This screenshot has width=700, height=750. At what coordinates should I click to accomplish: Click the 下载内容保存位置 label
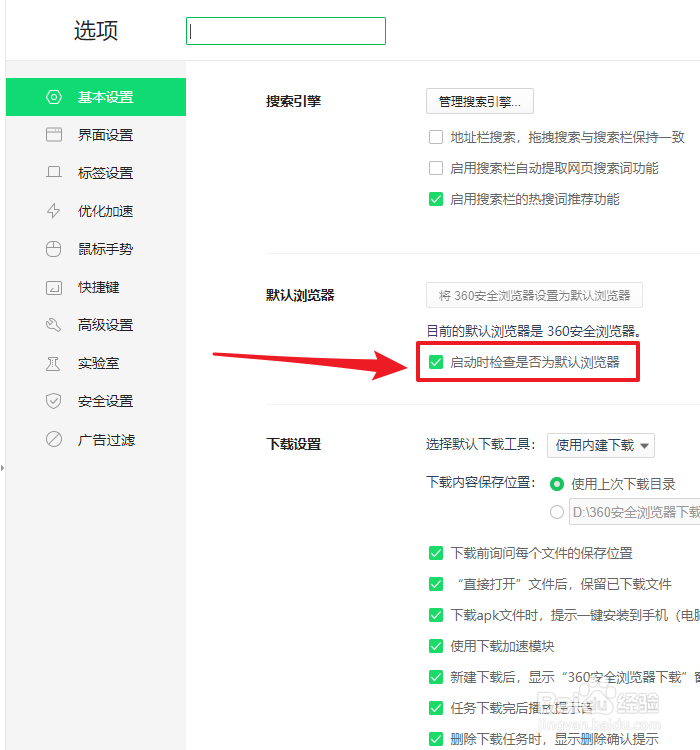[481, 482]
